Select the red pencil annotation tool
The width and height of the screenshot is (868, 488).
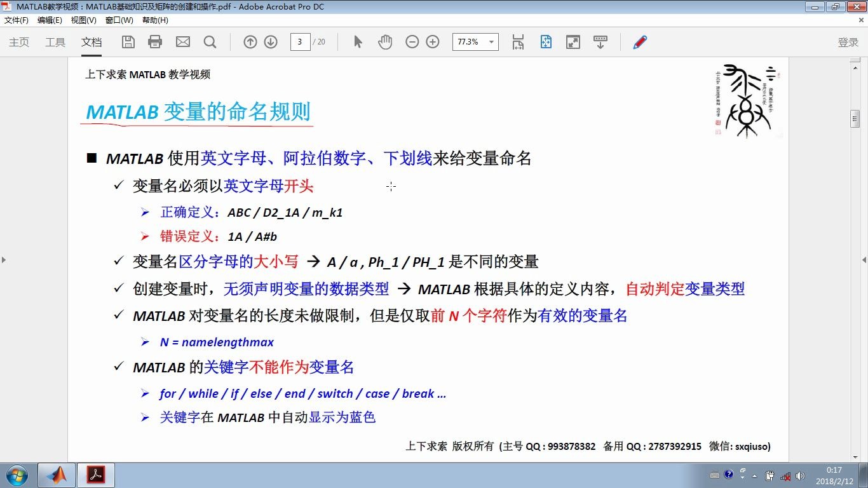639,41
